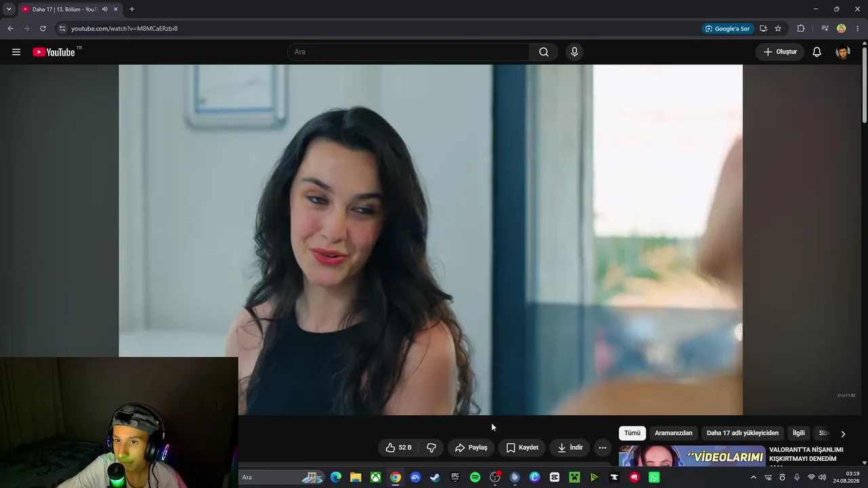Switch to the Daha 17 browser tab
868x488 pixels.
70,9
